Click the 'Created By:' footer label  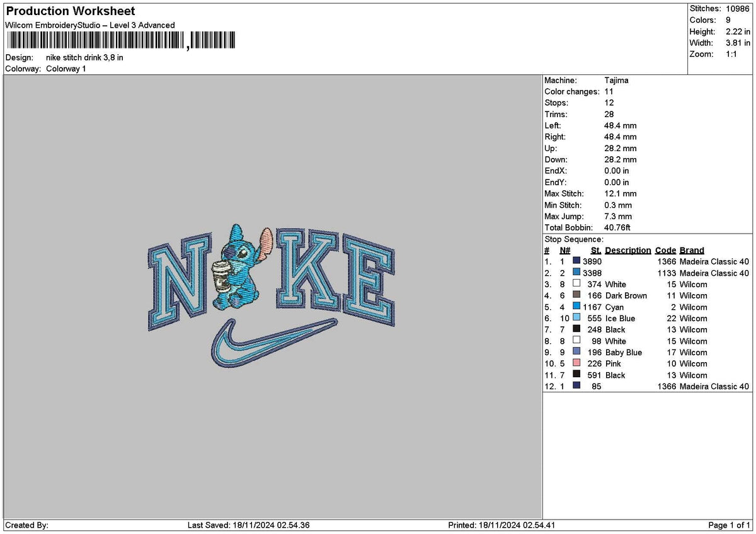(26, 525)
